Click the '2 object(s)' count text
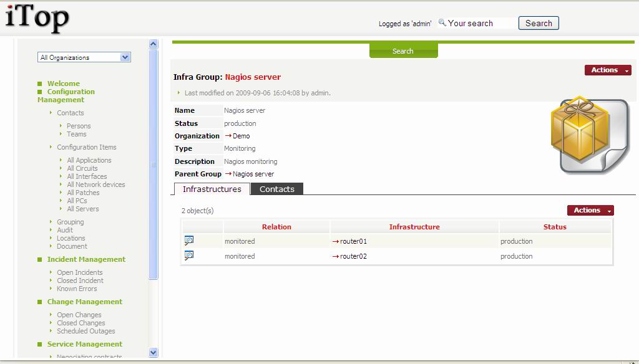The image size is (639, 364). pos(198,211)
